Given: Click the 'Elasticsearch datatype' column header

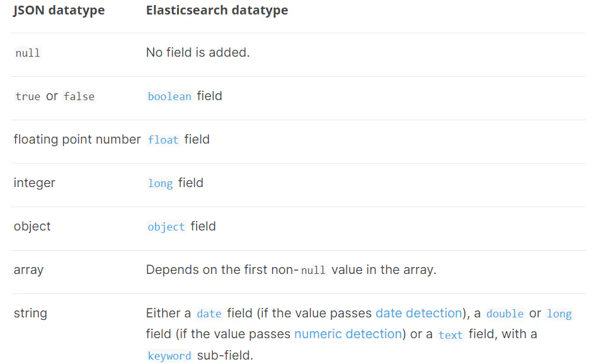Looking at the screenshot, I should (217, 11).
